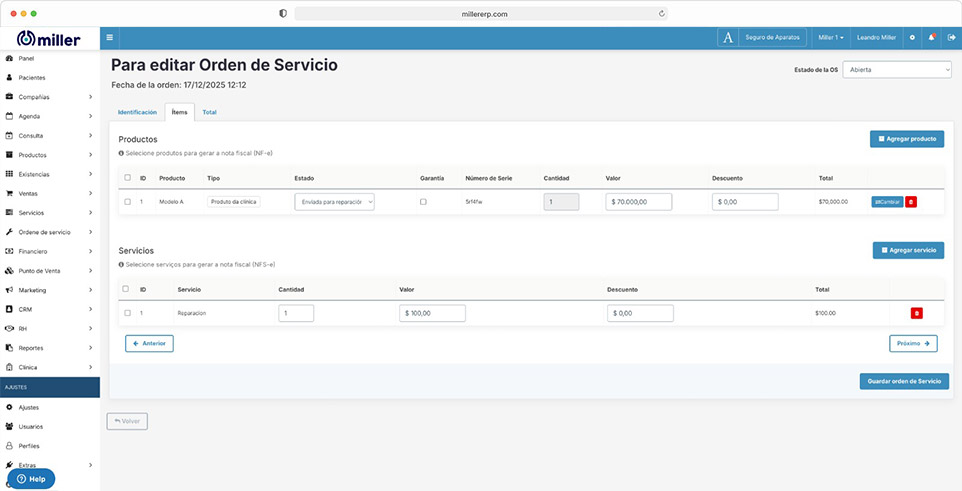Click the Agregar servicio button
Image resolution: width=962 pixels, height=491 pixels.
tap(909, 250)
